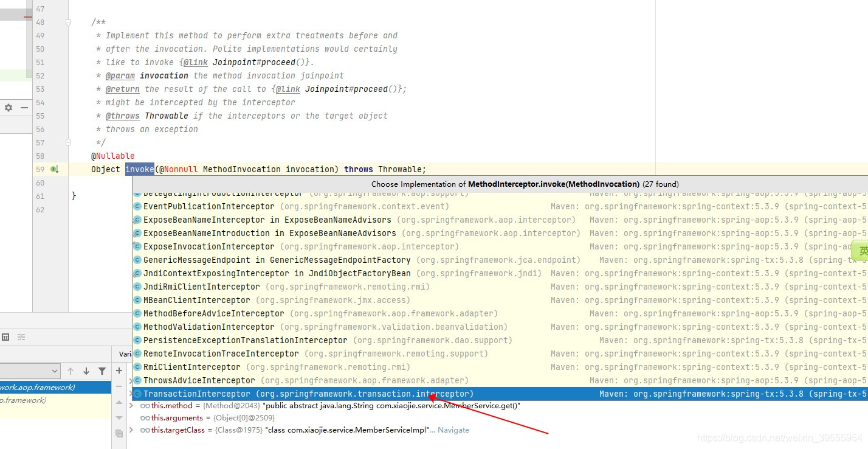The image size is (868, 449).
Task: Expand the this.method variable node
Action: click(132, 406)
